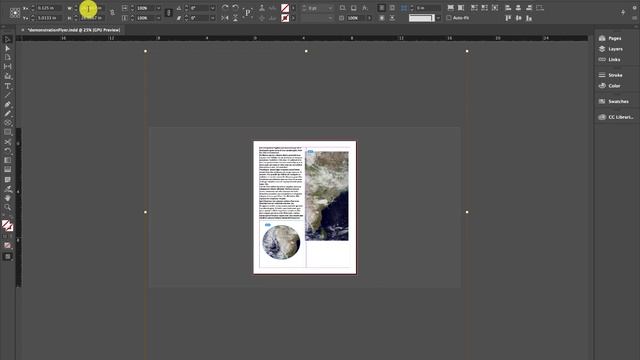Rotate 90 degrees clockwise

pos(225,8)
